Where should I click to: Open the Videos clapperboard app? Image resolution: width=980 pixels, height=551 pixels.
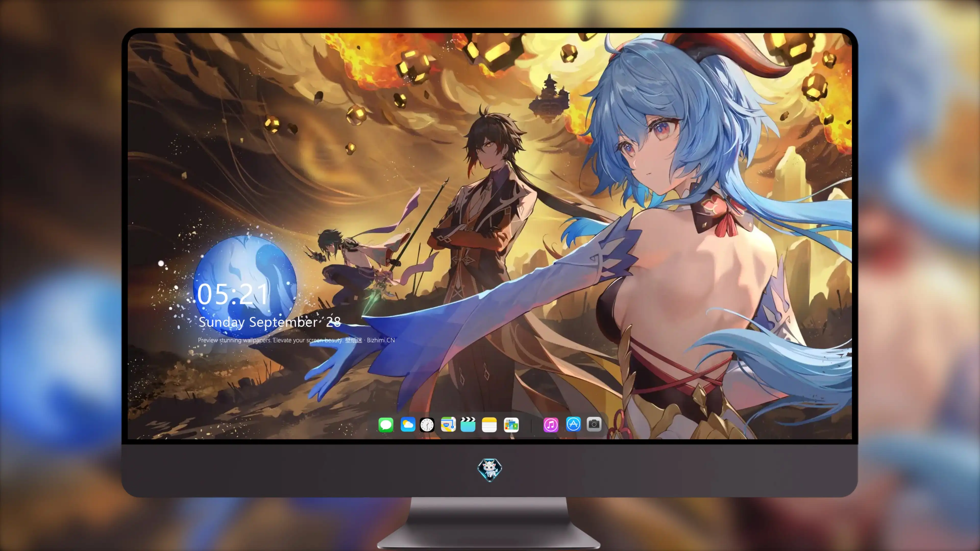tap(468, 424)
